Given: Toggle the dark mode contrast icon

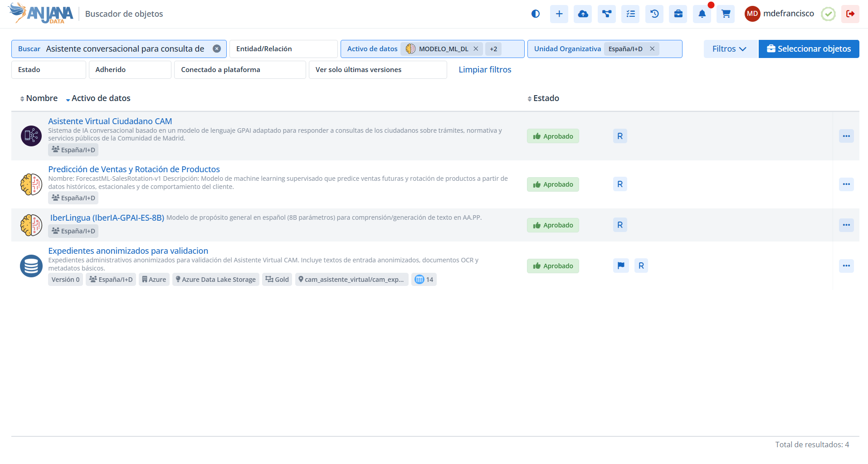Looking at the screenshot, I should (536, 14).
